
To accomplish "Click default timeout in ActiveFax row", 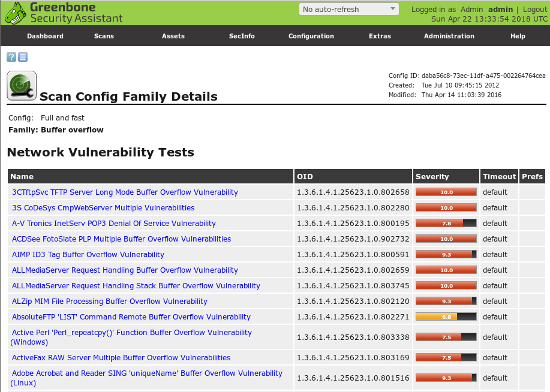I will point(495,358).
